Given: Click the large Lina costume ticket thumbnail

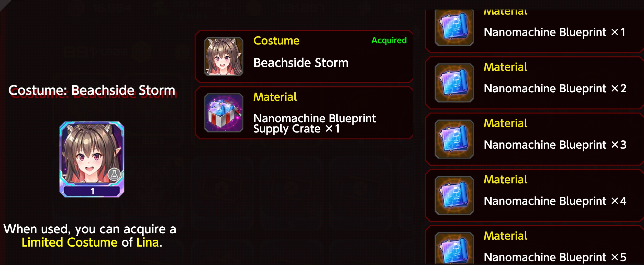Looking at the screenshot, I should pos(92,159).
